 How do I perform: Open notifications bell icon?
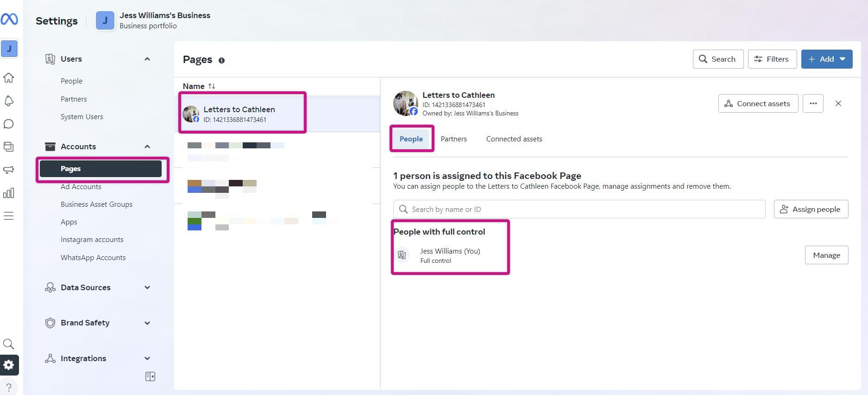pyautogui.click(x=9, y=101)
